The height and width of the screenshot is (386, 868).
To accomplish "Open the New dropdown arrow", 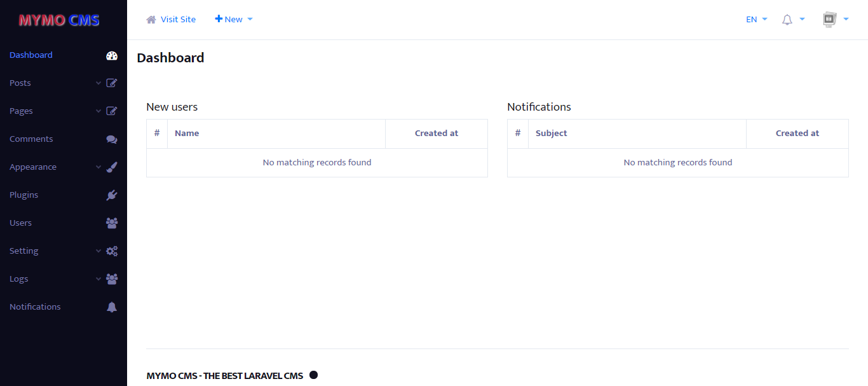I will coord(250,19).
